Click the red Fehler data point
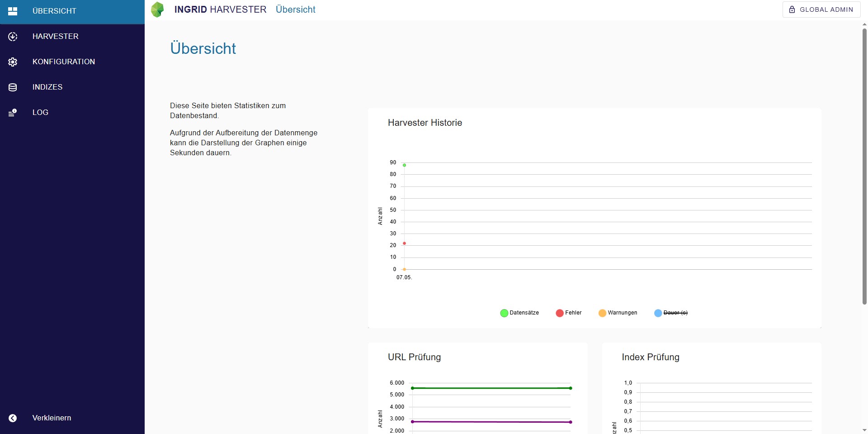The width and height of the screenshot is (868, 434). click(x=404, y=243)
